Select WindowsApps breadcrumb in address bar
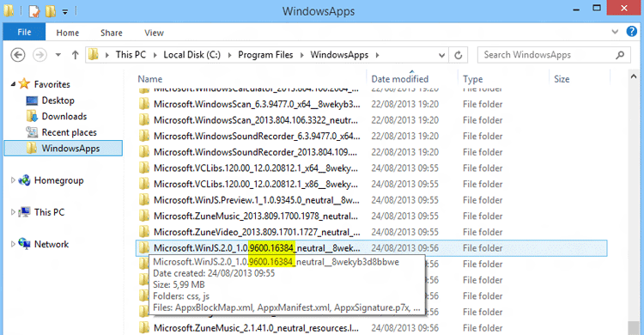The image size is (644, 335). 339,55
